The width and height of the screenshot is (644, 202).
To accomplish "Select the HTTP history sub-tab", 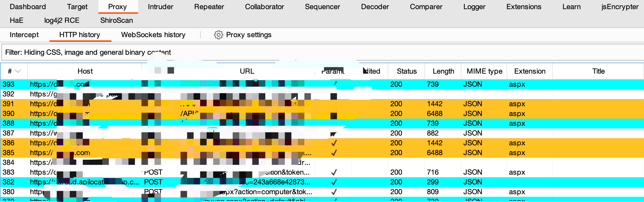I will pos(80,35).
